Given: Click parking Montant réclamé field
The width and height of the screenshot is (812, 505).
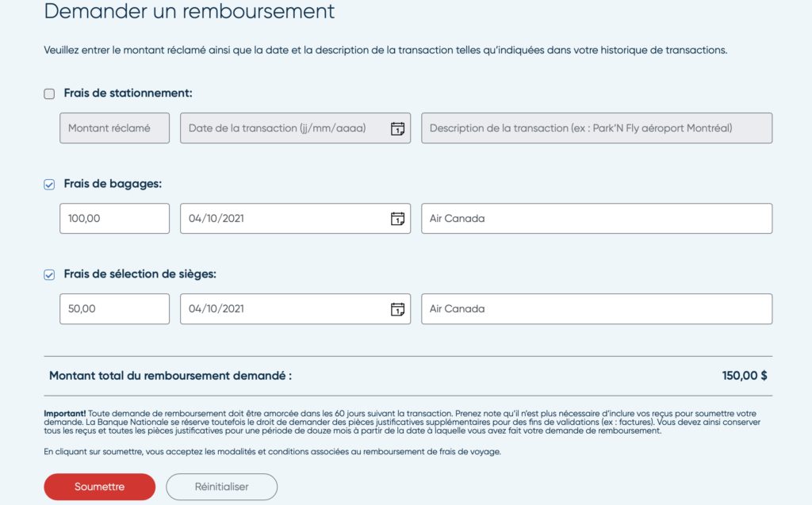Looking at the screenshot, I should (x=114, y=128).
